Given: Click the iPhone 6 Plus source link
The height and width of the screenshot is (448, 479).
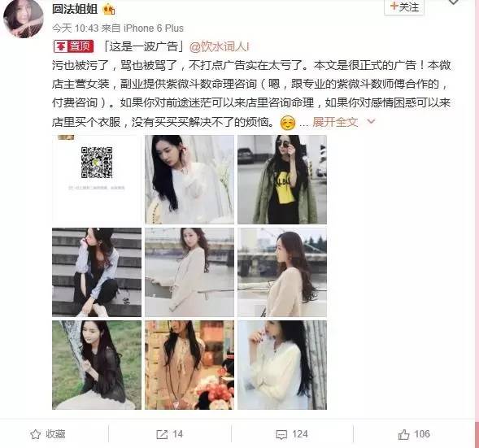Looking at the screenshot, I should [154, 28].
